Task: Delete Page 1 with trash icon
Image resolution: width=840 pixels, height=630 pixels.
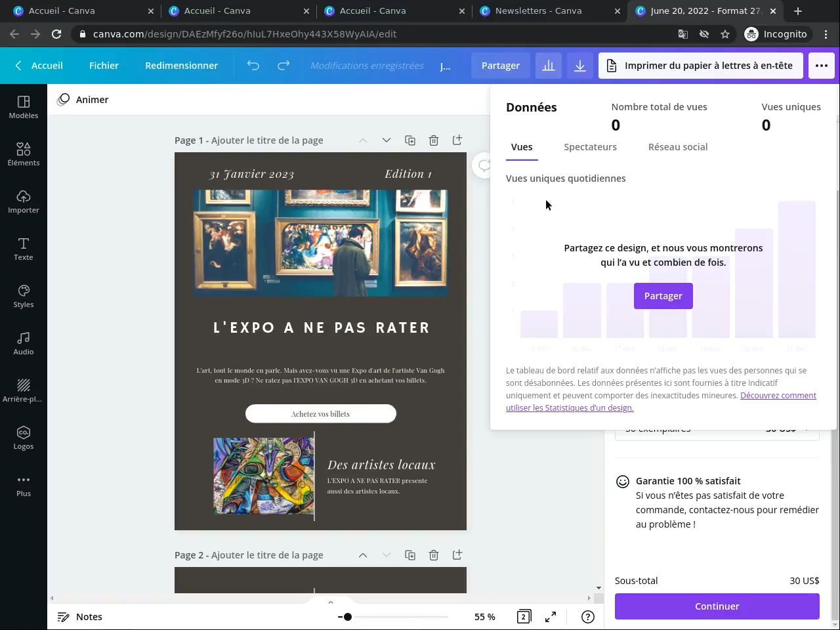Action: tap(434, 140)
